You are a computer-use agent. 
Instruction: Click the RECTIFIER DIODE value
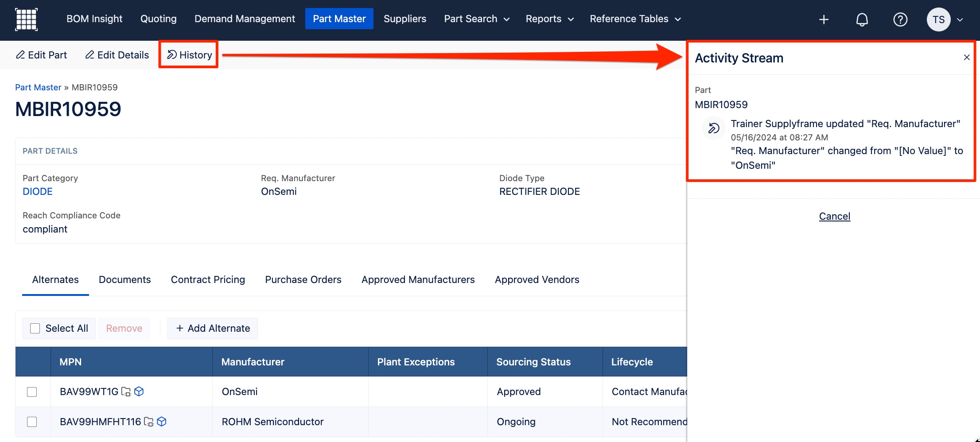click(540, 192)
